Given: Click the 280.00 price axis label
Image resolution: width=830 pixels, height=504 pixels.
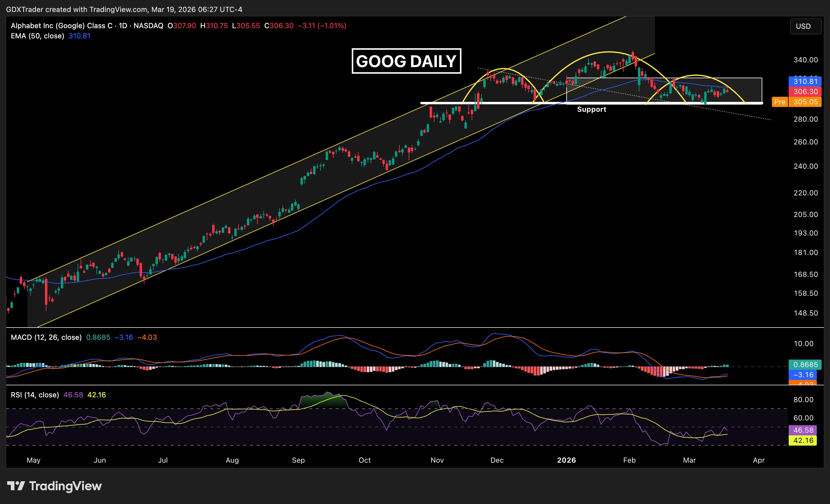Looking at the screenshot, I should pyautogui.click(x=806, y=119).
